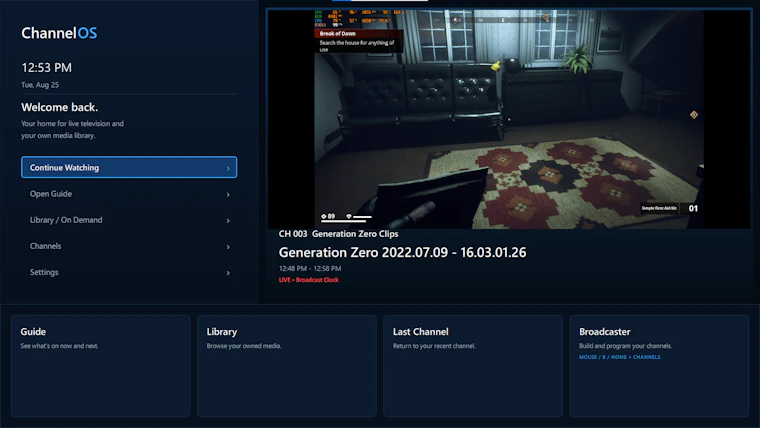Select Library / On Demand menu item

(129, 220)
